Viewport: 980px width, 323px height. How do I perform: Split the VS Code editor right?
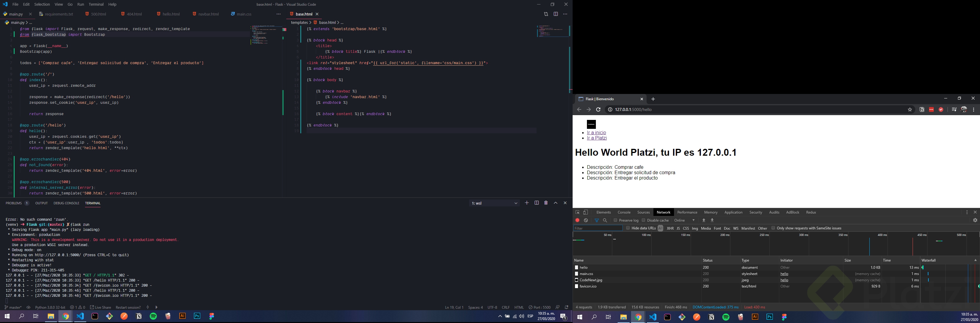(556, 14)
